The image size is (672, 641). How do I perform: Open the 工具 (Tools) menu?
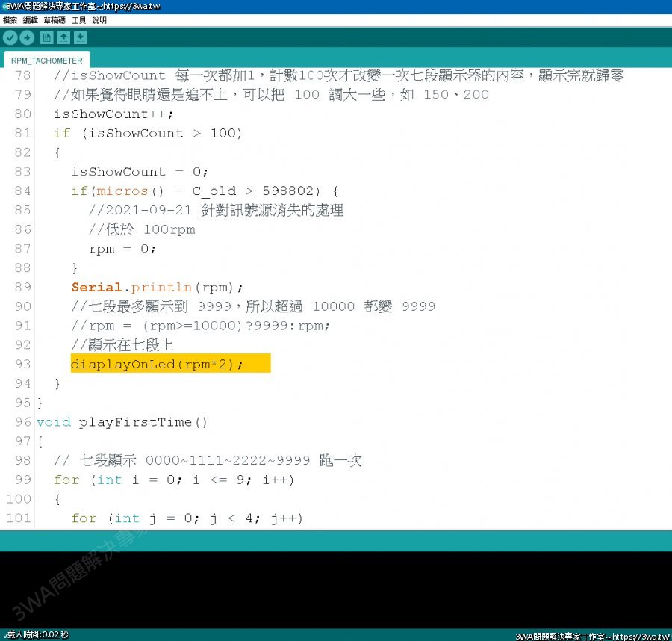[x=79, y=20]
